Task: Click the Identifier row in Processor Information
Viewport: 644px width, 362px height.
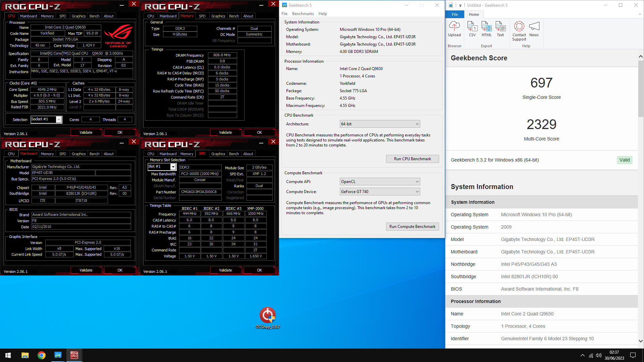Action: point(542,339)
